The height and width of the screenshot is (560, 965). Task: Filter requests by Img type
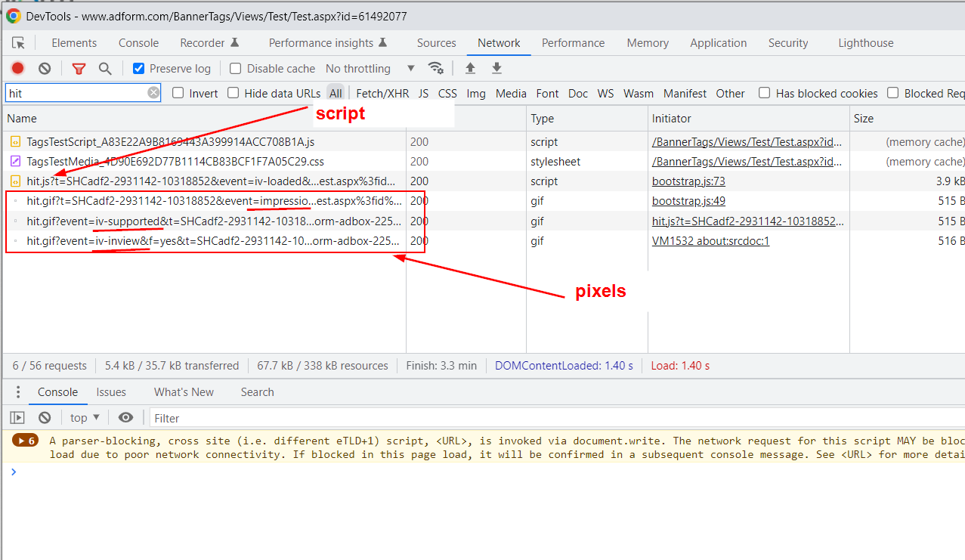[476, 93]
